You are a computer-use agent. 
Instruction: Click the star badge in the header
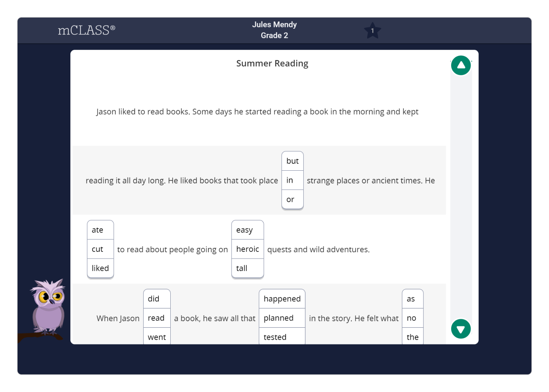[372, 31]
